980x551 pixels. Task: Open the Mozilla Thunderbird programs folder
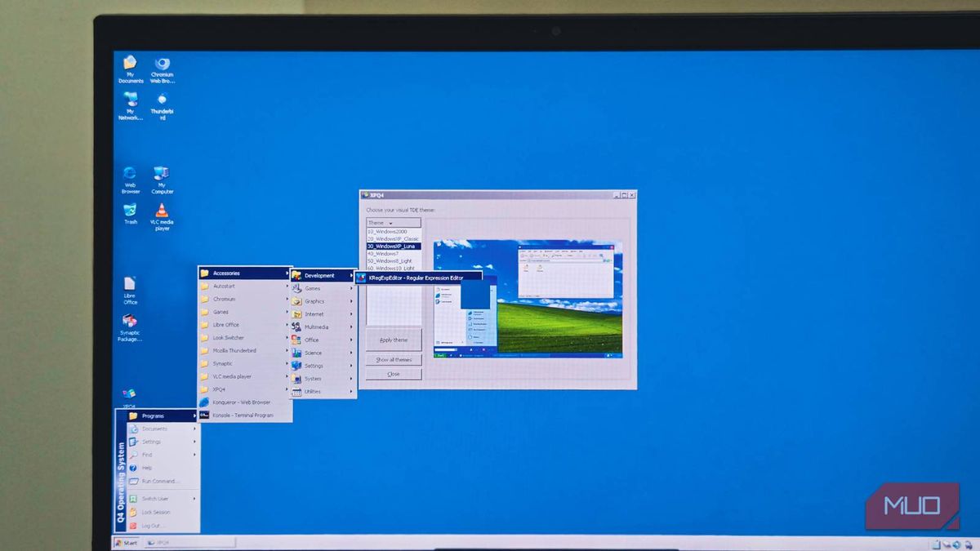point(245,350)
